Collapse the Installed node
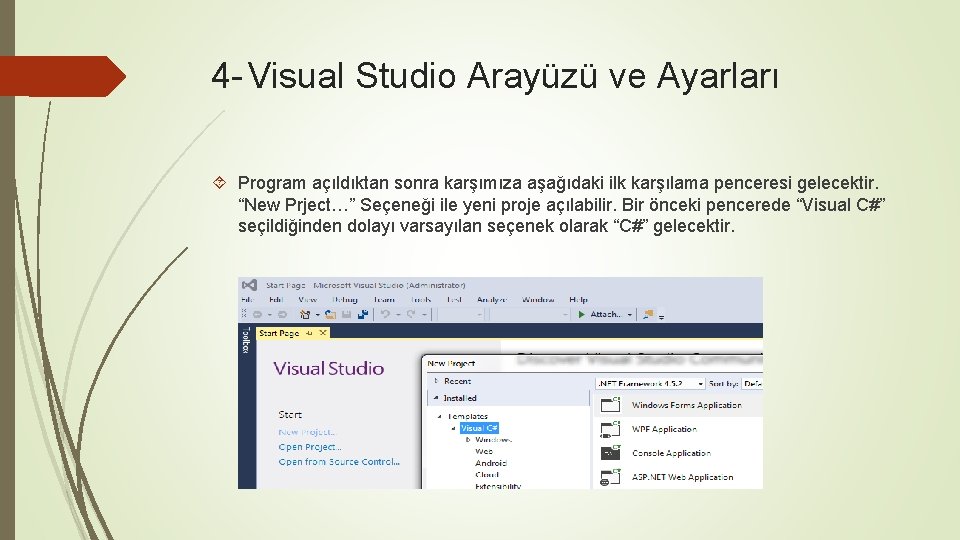960x540 pixels. click(x=436, y=397)
